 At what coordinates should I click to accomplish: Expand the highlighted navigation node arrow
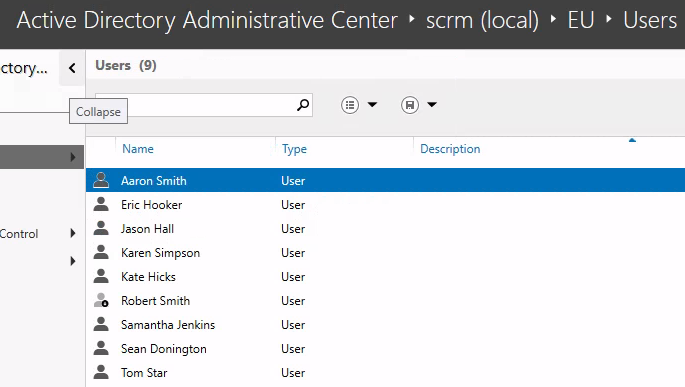tap(73, 157)
